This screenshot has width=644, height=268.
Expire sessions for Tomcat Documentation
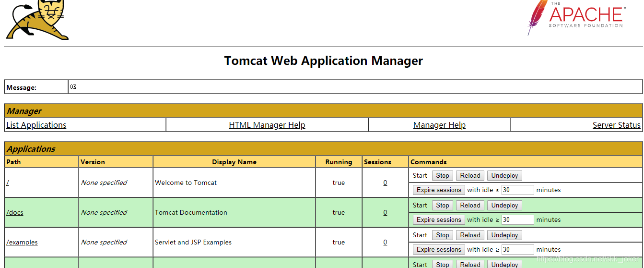point(439,220)
